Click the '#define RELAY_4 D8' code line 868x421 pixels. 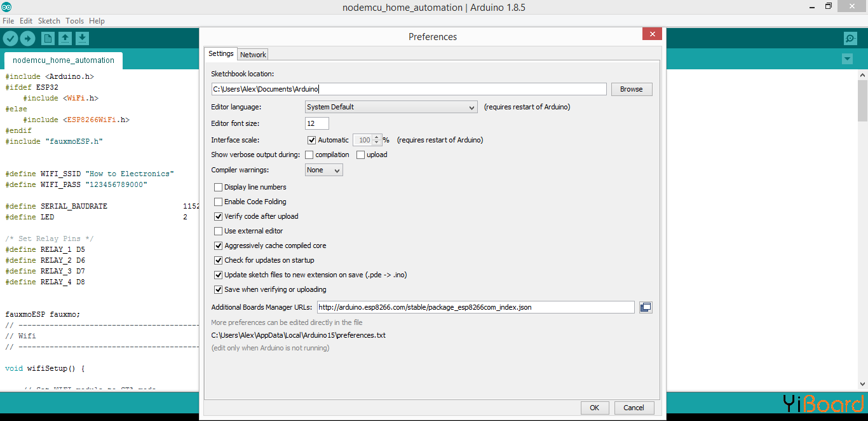tap(45, 282)
